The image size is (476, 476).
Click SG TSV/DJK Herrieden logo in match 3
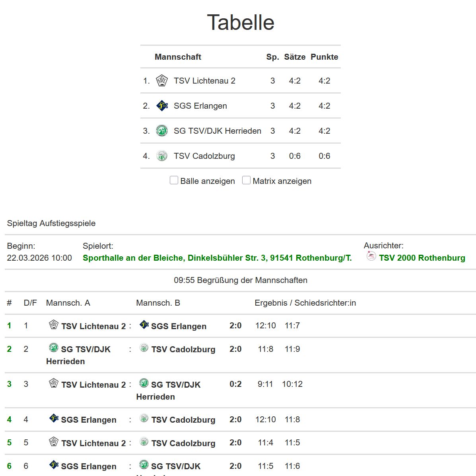(144, 383)
